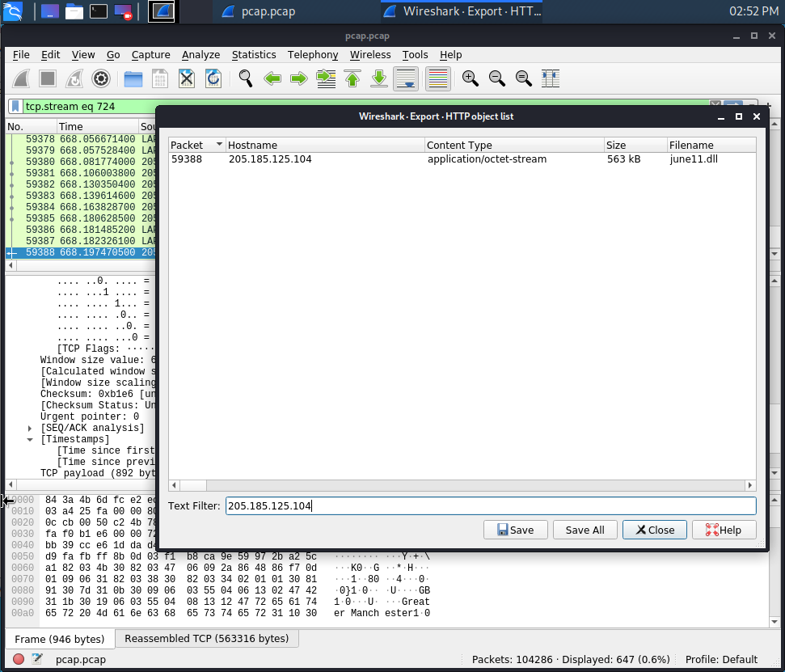785x672 pixels.
Task: Go to specified packet icon
Action: (x=326, y=78)
